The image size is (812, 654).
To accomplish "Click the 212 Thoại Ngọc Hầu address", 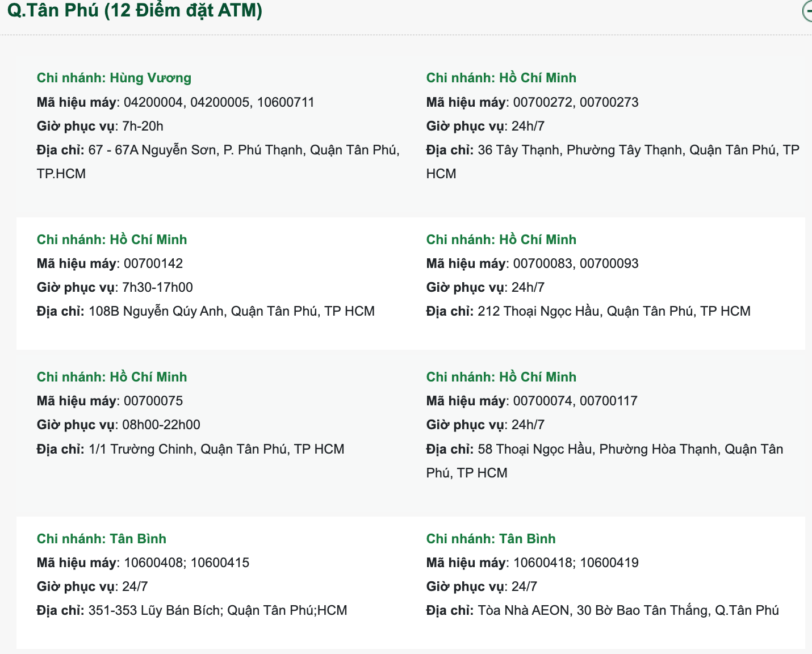I will pos(613,311).
